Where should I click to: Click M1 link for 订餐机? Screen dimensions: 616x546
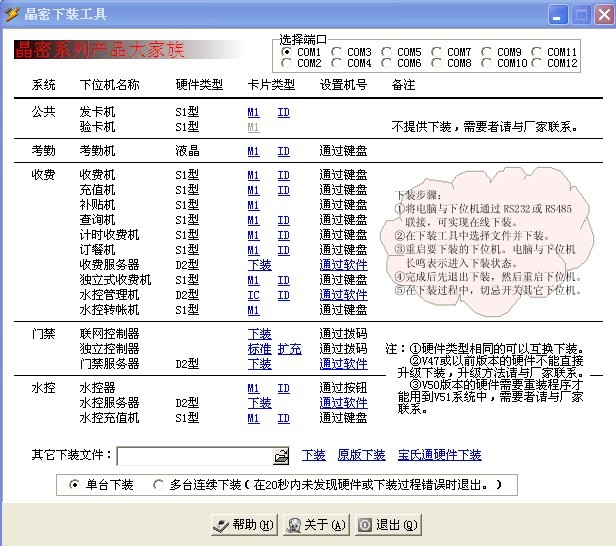(253, 250)
